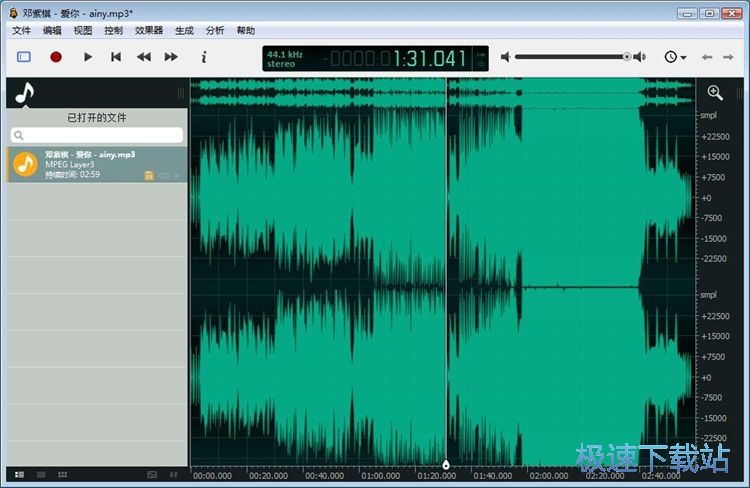Switch file list to detailed list view

point(18,473)
